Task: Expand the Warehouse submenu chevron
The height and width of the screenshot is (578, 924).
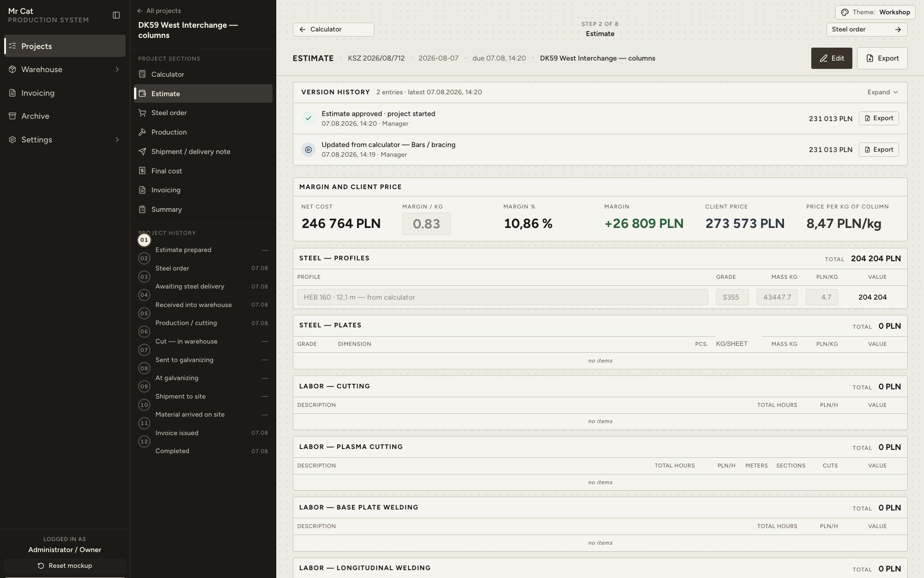Action: [x=117, y=69]
